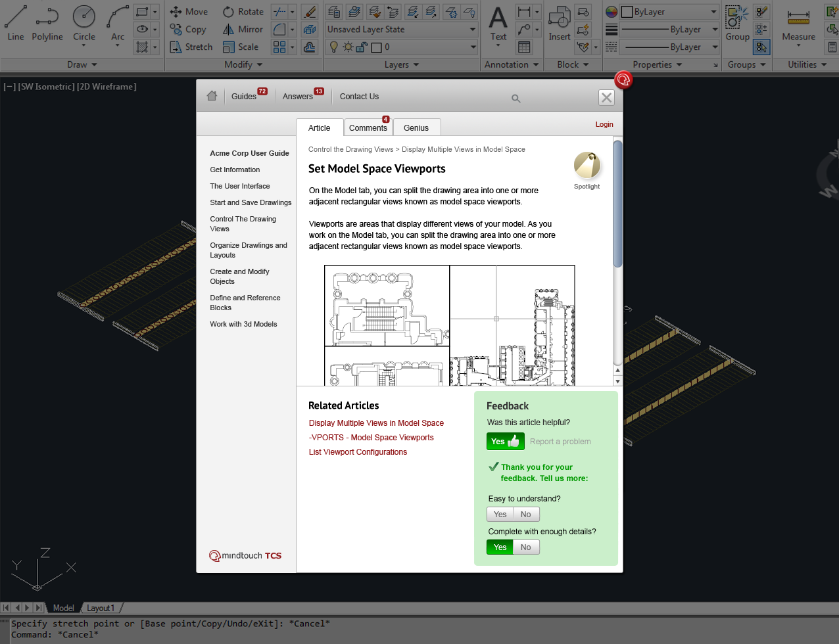Click the search magnifier in help window
Screen dimensions: 839x644
[516, 99]
